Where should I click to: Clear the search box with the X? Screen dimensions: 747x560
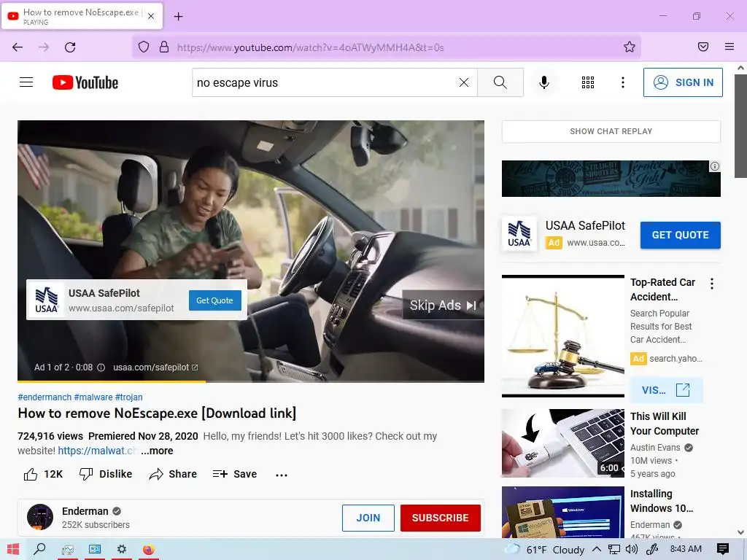(x=463, y=82)
